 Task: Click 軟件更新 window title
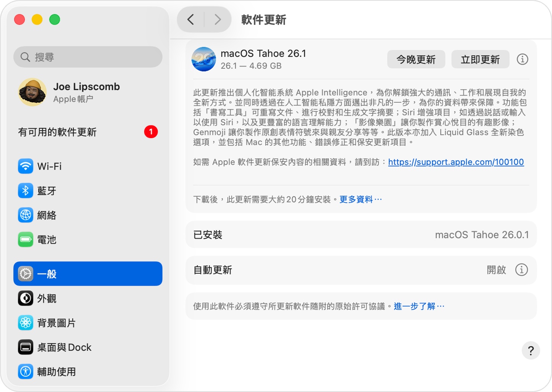tap(263, 19)
